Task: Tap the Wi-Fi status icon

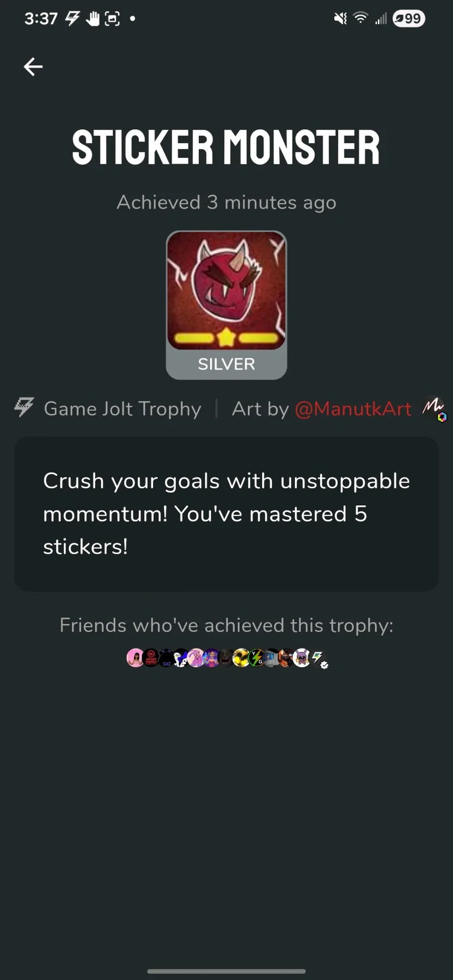Action: pos(360,18)
